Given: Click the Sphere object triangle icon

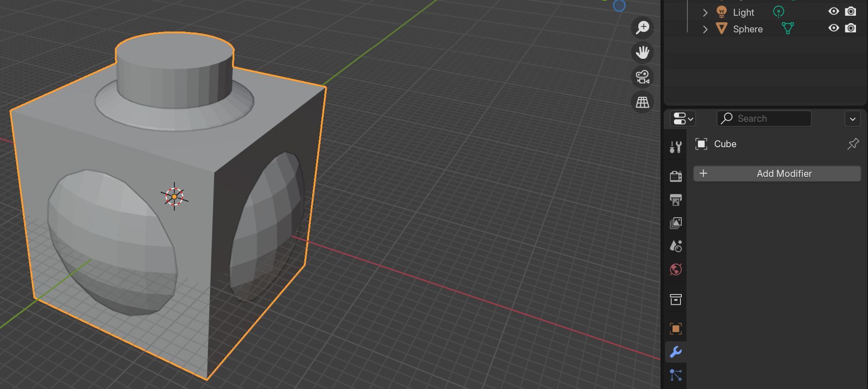Looking at the screenshot, I should click(x=721, y=29).
